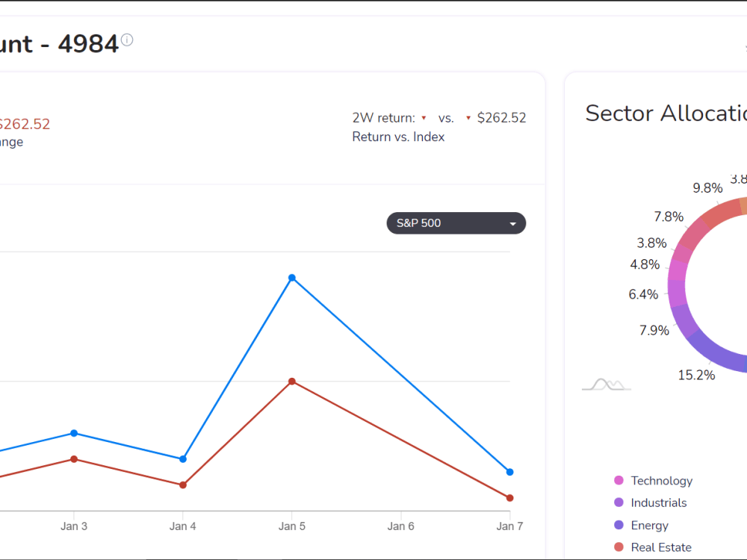747x560 pixels.
Task: Toggle the Real Estate legend item
Action: [653, 547]
